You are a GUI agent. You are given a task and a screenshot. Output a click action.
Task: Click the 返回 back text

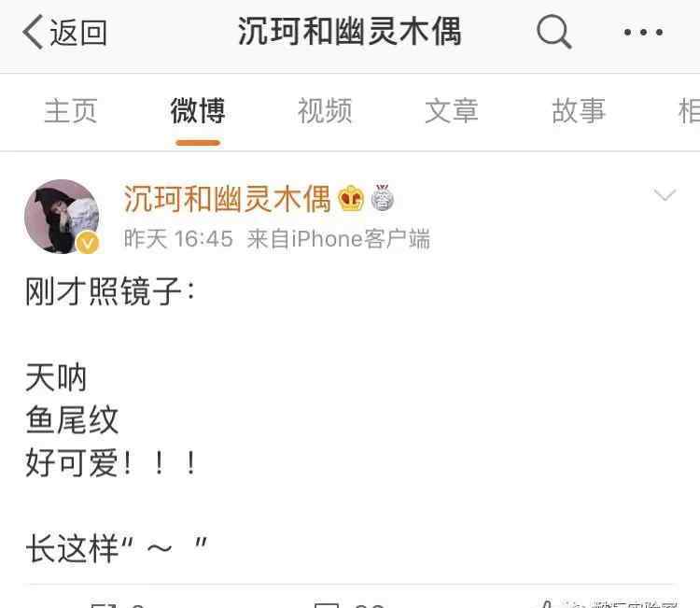point(78,33)
